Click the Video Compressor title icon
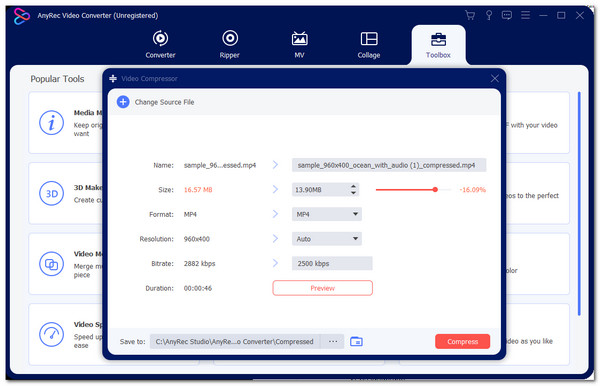 (113, 78)
